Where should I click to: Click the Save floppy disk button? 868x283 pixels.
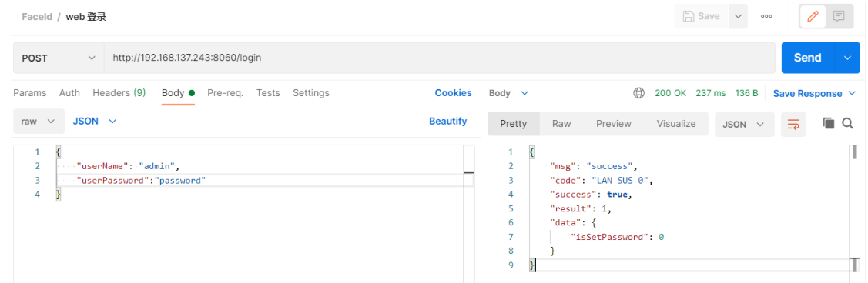[x=702, y=16]
